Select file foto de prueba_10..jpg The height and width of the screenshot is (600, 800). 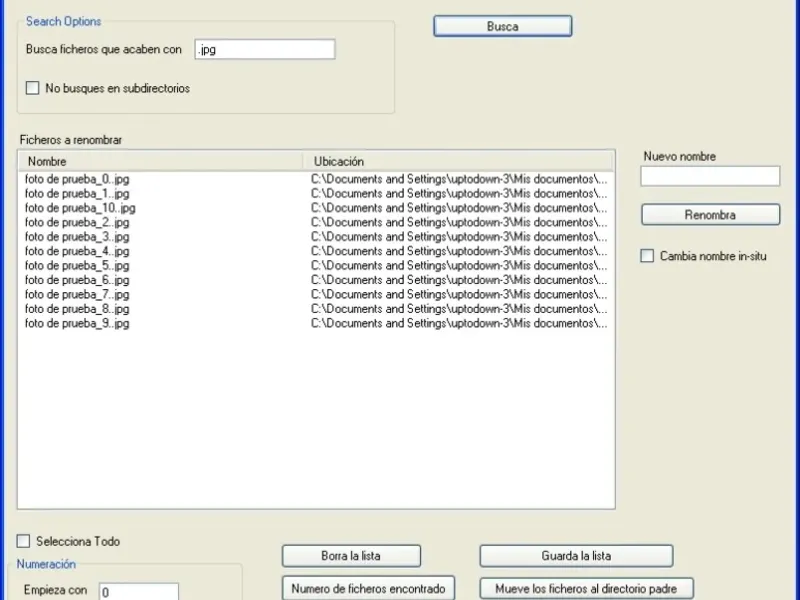pyautogui.click(x=80, y=208)
